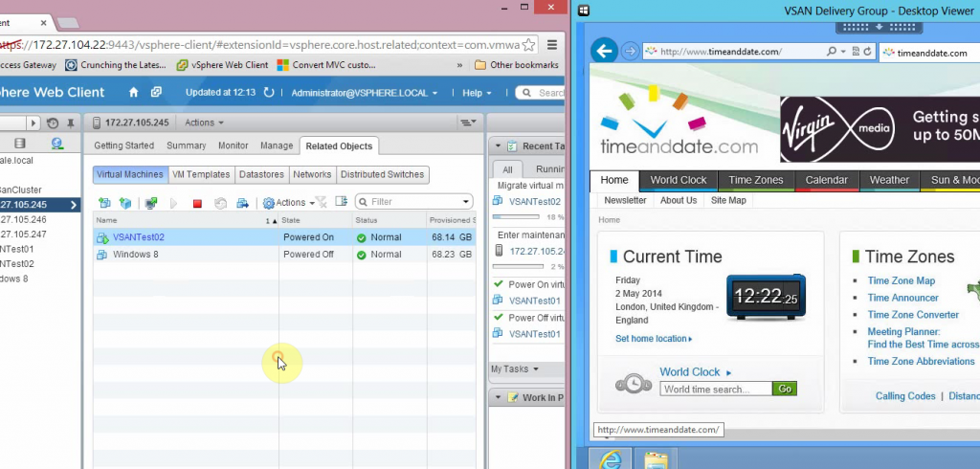Click the navigator history clock icon
The height and width of the screenshot is (469, 980).
coord(52,123)
